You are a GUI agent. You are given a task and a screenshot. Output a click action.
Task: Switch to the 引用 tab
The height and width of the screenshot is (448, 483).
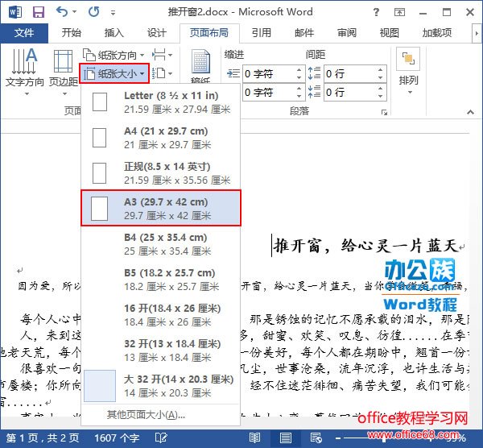click(x=261, y=33)
